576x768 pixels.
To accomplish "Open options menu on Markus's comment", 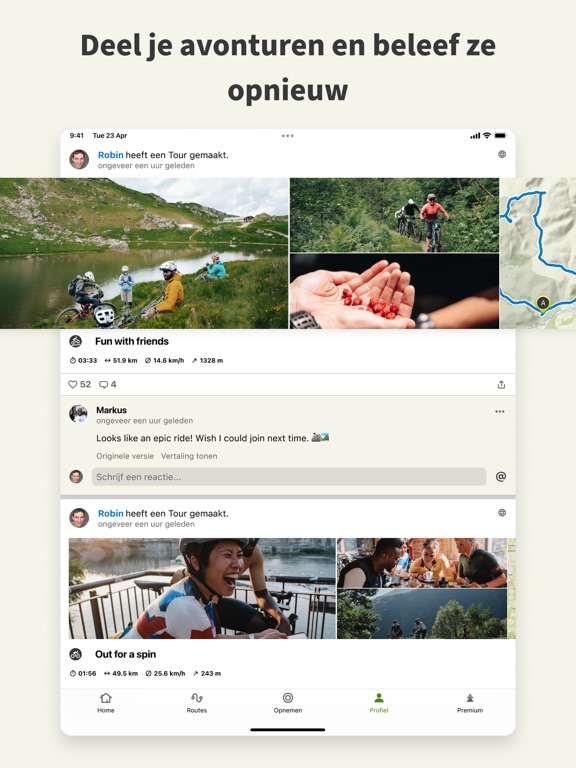I will pos(500,411).
